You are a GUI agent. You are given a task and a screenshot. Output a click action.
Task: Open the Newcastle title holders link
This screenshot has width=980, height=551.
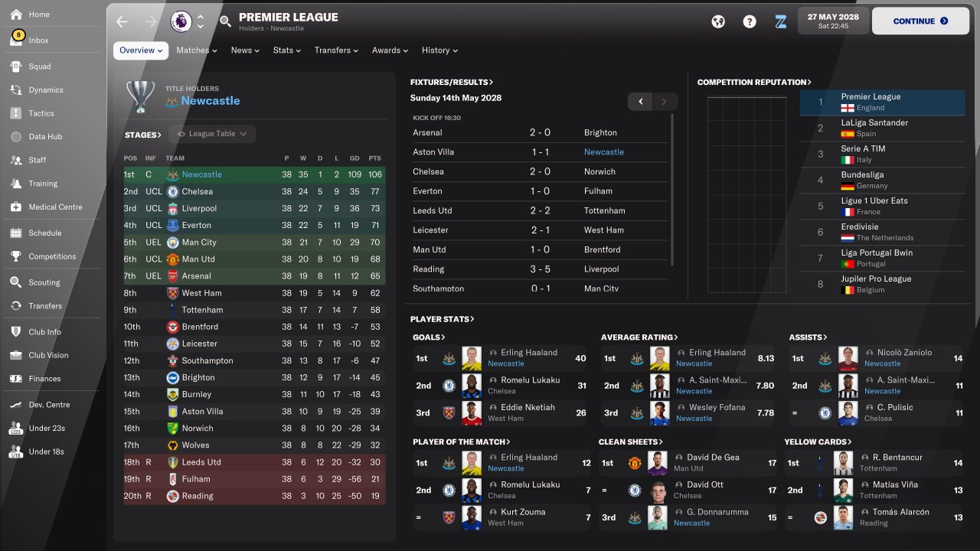[211, 101]
